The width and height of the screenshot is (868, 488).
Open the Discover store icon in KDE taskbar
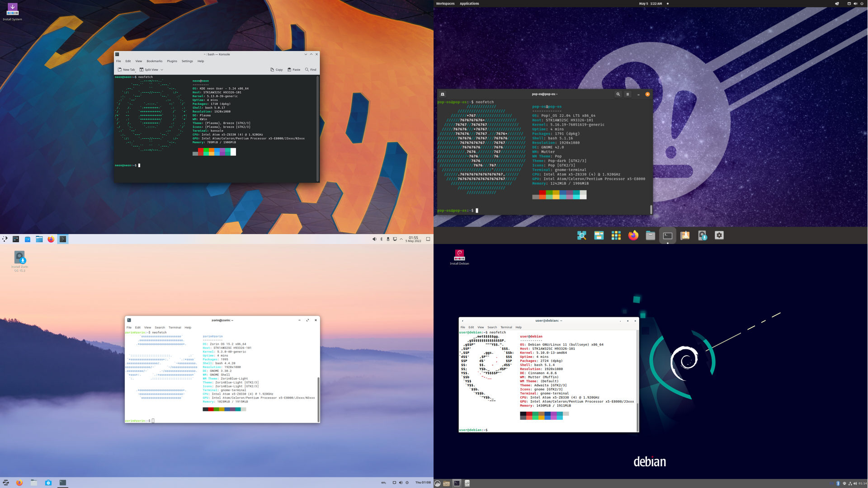28,239
